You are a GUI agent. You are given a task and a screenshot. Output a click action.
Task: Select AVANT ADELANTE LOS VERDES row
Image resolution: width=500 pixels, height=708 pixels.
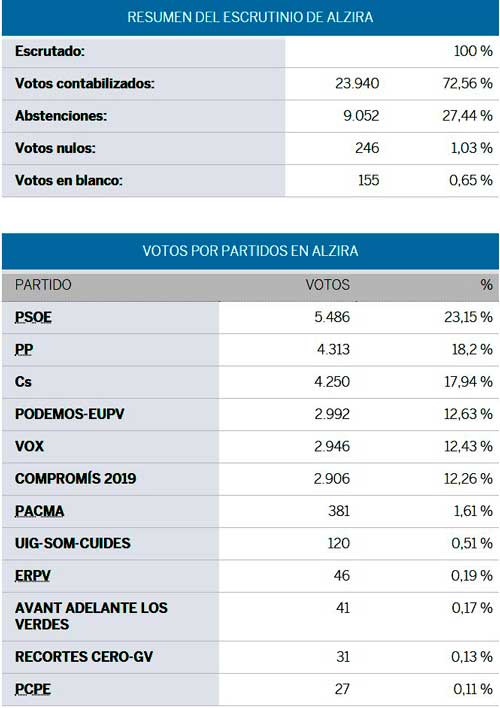(250, 616)
